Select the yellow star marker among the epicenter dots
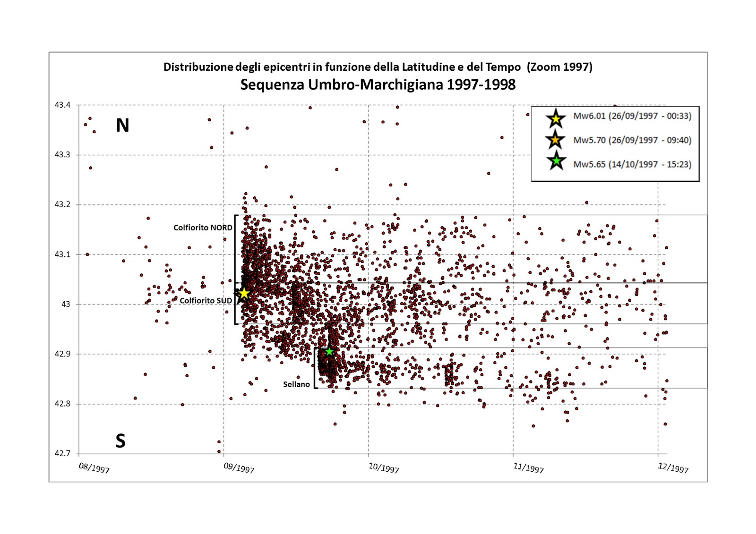756x534 pixels. (243, 293)
